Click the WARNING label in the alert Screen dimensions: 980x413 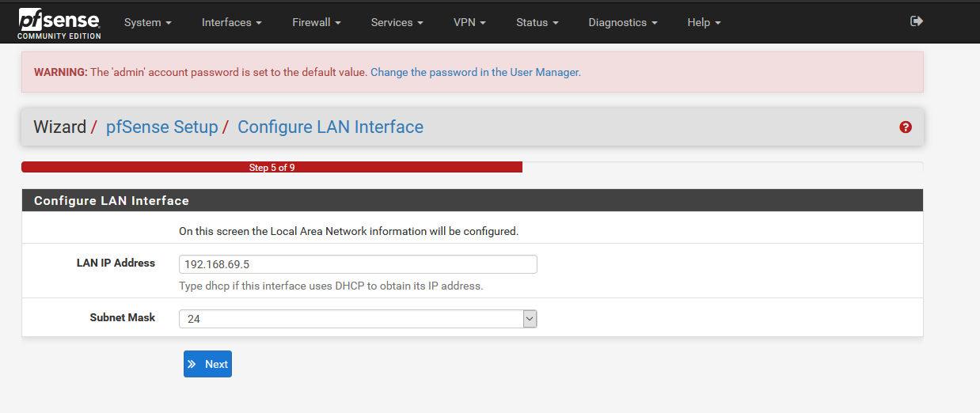tap(61, 72)
